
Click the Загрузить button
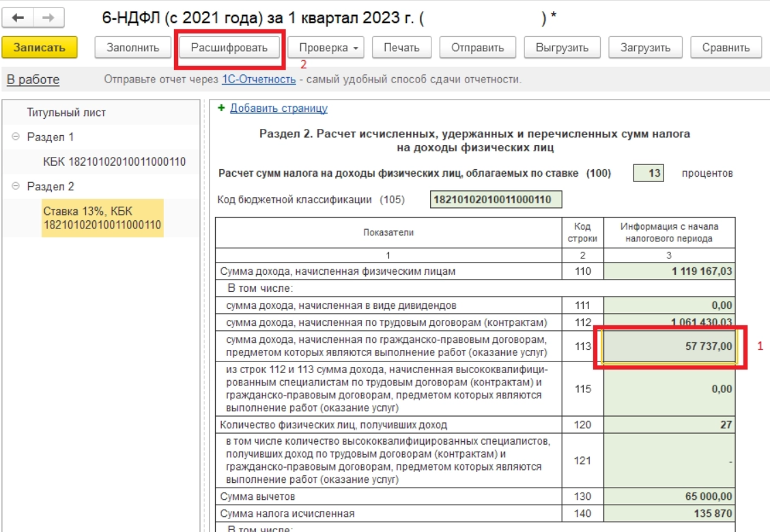645,48
